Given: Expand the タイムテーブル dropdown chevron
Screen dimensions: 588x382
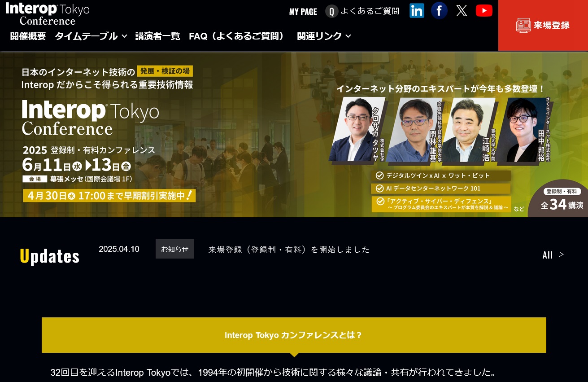Looking at the screenshot, I should (124, 36).
